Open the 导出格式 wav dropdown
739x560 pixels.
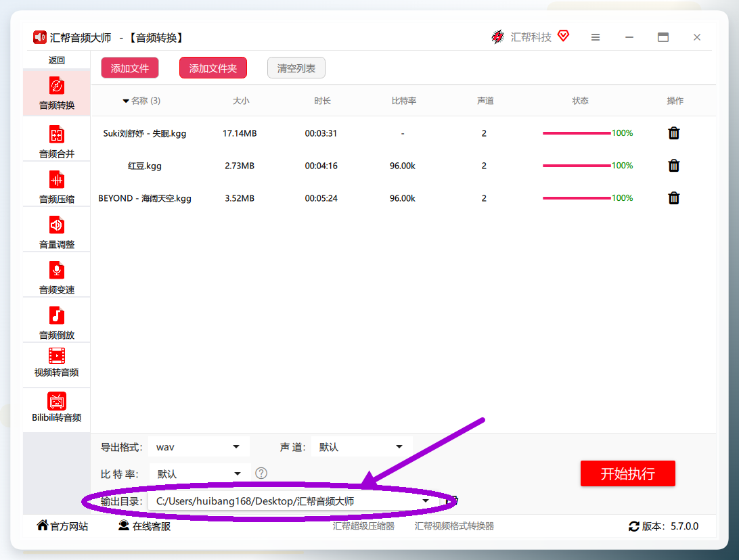[x=199, y=447]
